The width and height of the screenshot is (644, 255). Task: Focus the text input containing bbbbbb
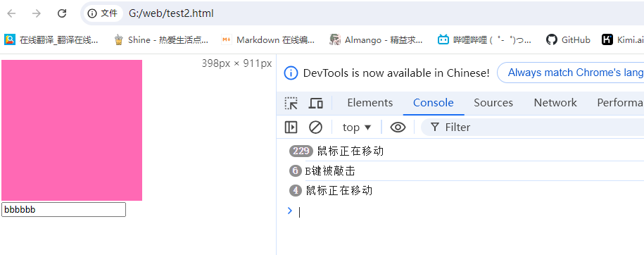pyautogui.click(x=63, y=209)
